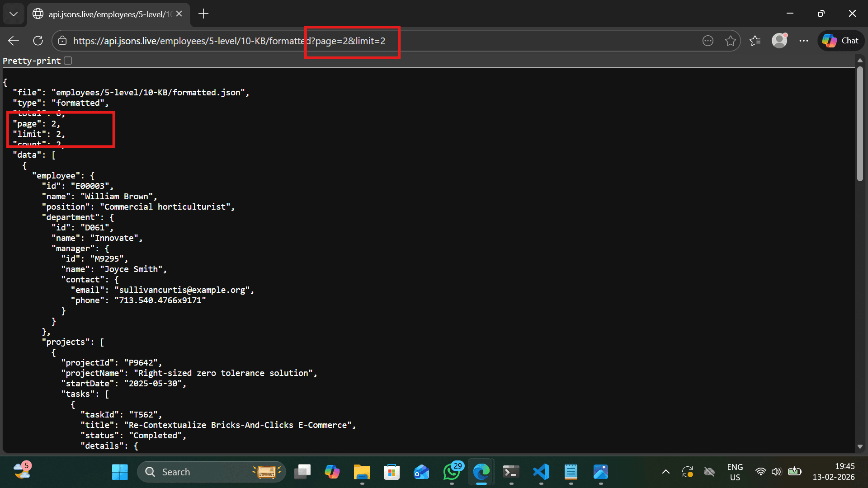Screen dimensions: 868x488
Task: Click the "713.540.4766x9171" phone value
Action: click(x=160, y=300)
